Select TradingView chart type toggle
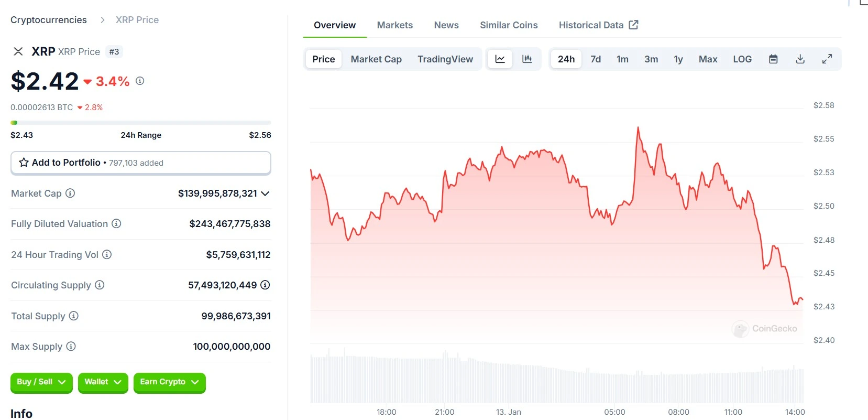Screen dimensions: 868x420 (445, 59)
